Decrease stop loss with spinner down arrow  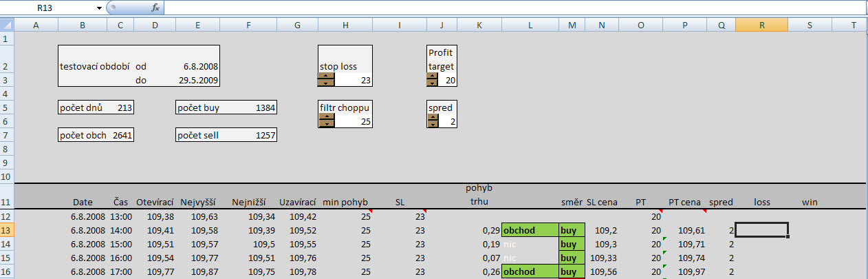(x=326, y=83)
